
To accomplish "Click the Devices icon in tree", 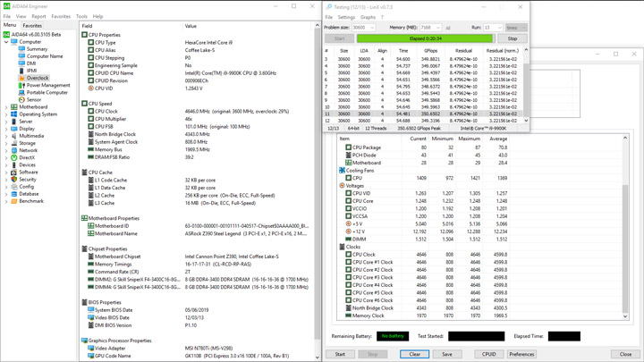I will point(14,165).
